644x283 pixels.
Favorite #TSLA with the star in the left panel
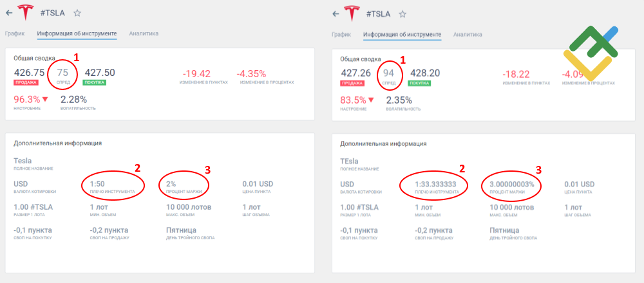coord(77,13)
